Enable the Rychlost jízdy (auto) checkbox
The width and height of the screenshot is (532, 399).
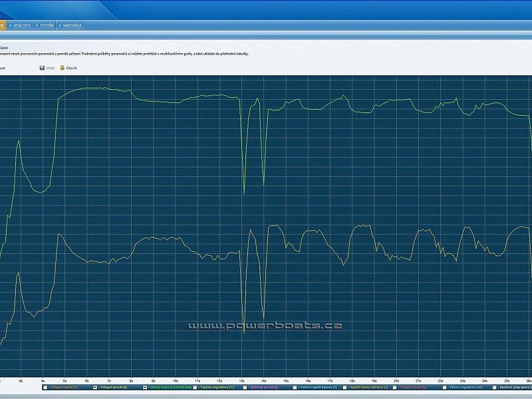point(494,387)
